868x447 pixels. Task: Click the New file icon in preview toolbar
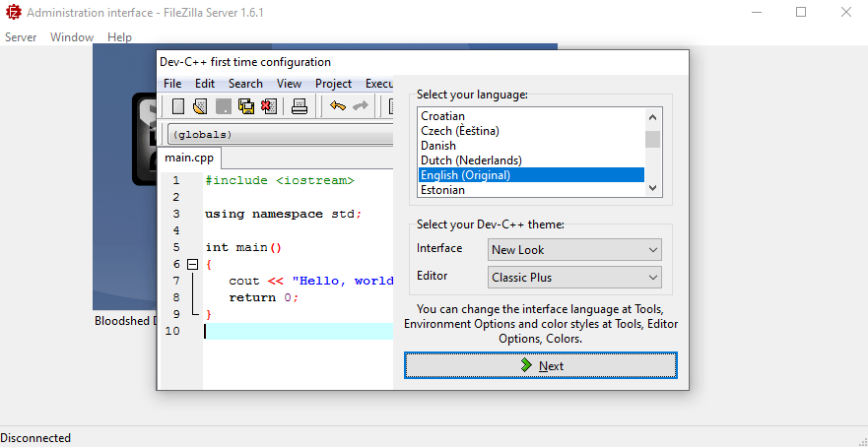coord(178,105)
